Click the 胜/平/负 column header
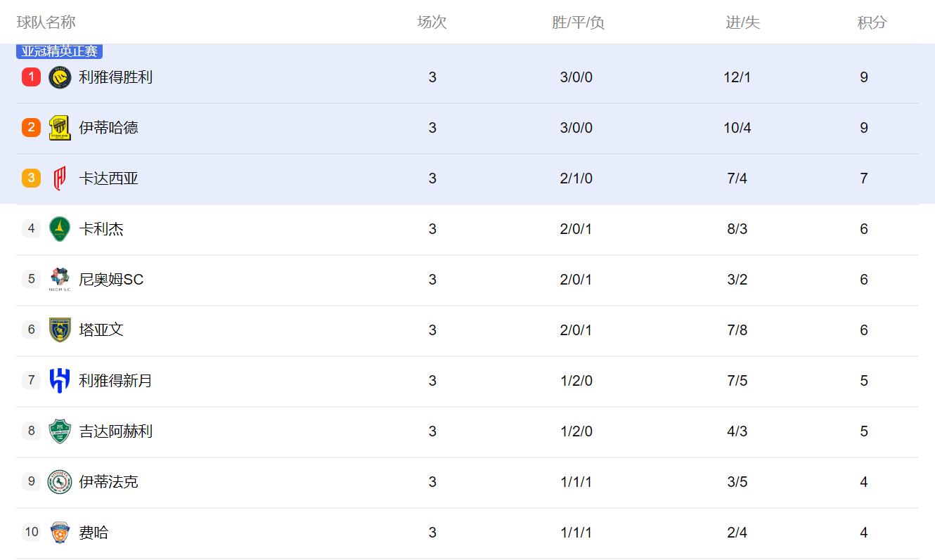Screen dimensions: 935x560 pyautogui.click(x=578, y=22)
